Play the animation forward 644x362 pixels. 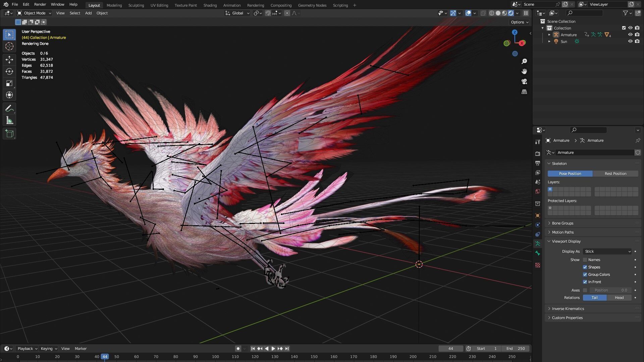[273, 349]
